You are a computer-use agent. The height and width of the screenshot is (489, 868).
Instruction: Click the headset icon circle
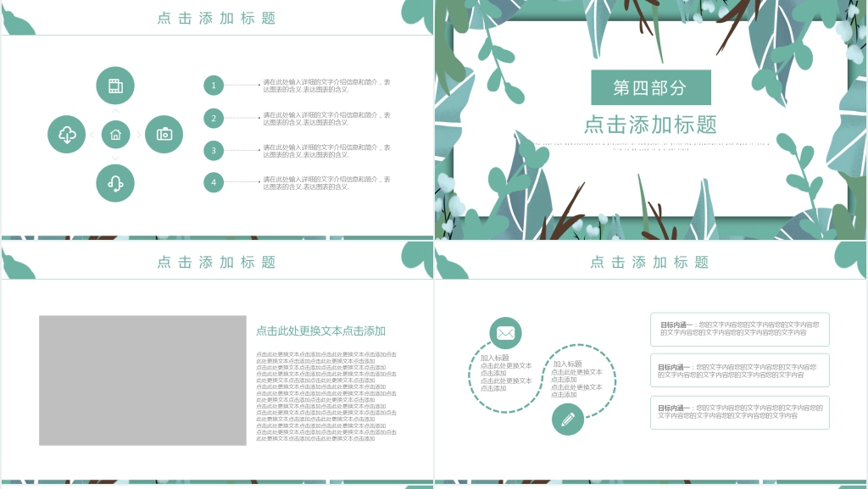[x=115, y=182]
